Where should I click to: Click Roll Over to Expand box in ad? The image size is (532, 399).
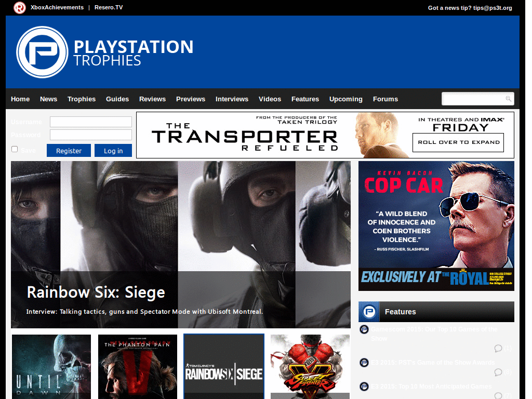tap(458, 142)
